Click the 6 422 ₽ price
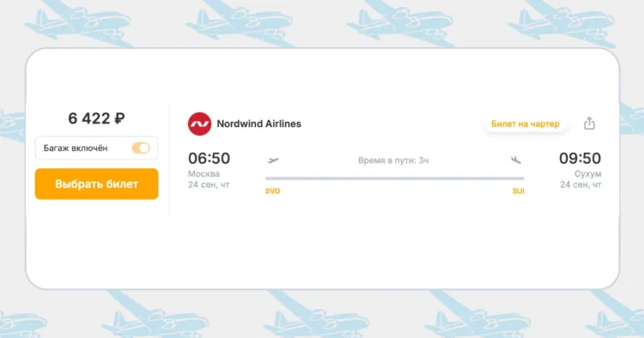This screenshot has width=644, height=338. click(x=96, y=118)
